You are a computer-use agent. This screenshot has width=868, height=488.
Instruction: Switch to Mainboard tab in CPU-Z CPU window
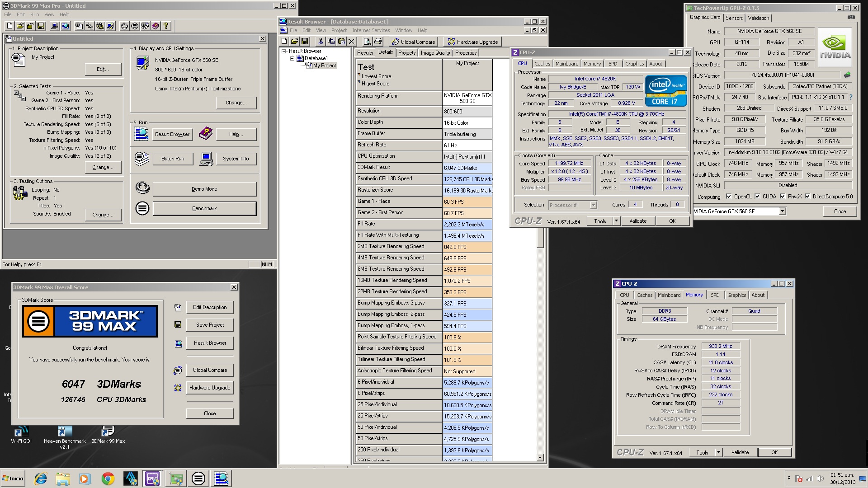[566, 64]
